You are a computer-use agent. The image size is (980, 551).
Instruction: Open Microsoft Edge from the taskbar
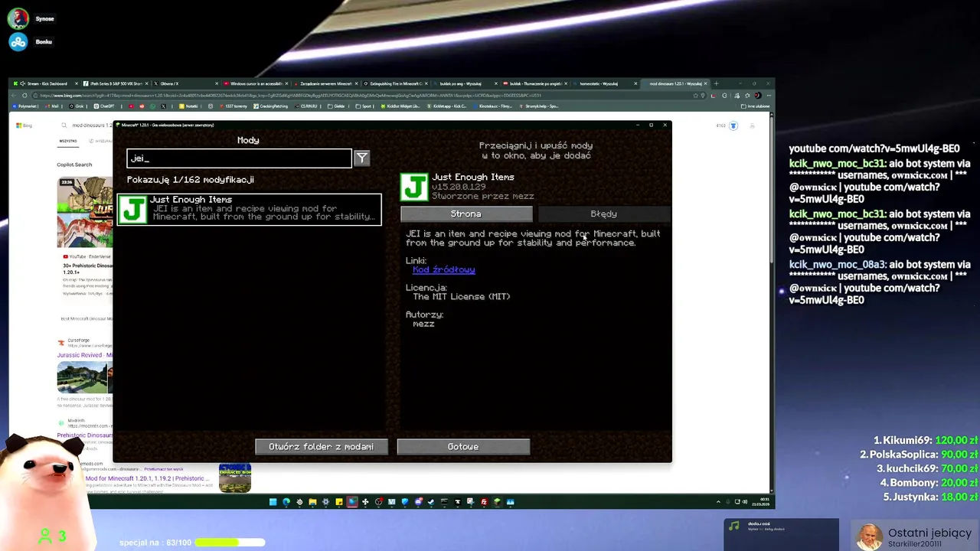click(x=286, y=502)
